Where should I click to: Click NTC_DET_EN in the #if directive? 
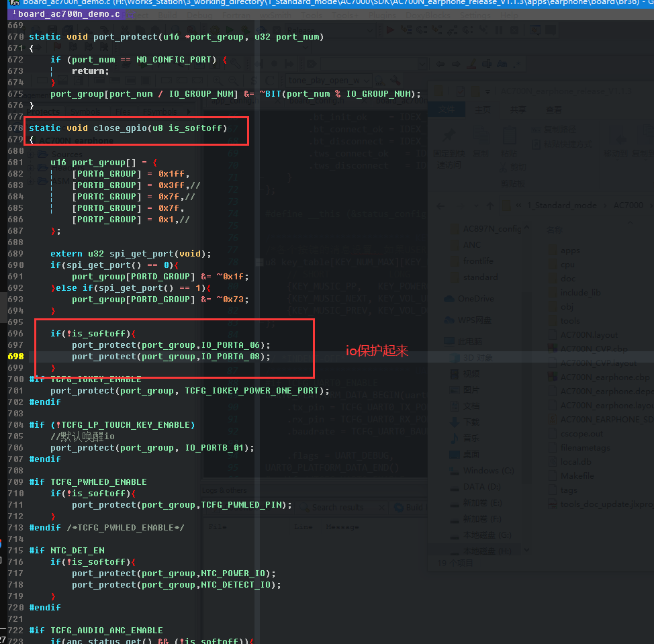[77, 551]
